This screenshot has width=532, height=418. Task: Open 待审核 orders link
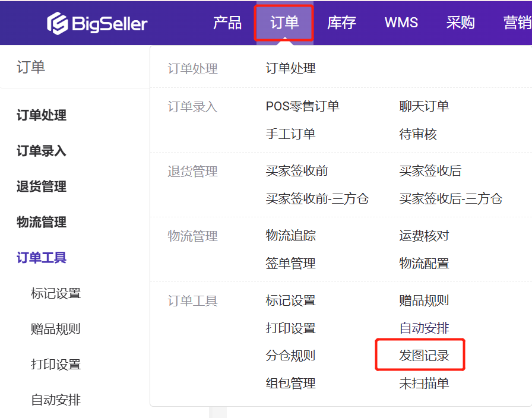pyautogui.click(x=418, y=134)
